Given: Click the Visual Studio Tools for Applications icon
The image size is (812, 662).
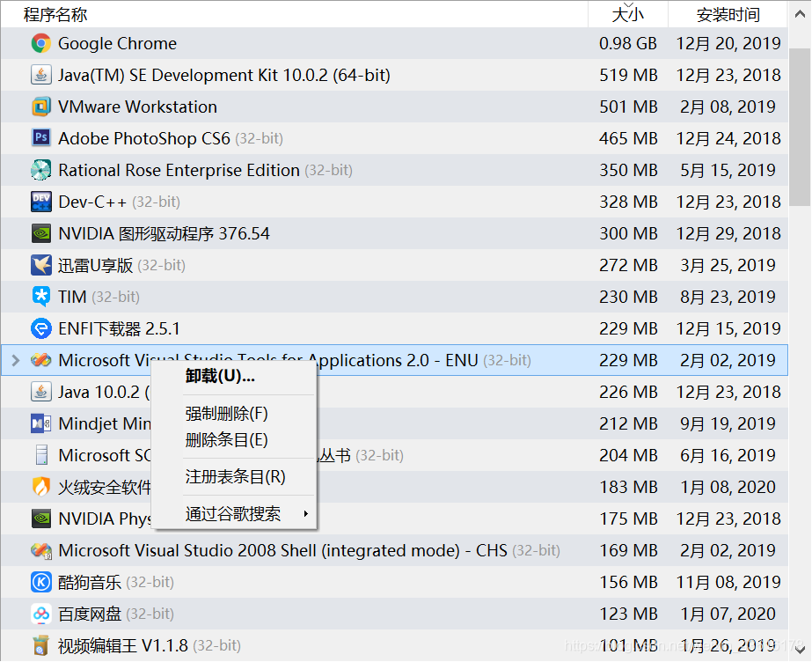Looking at the screenshot, I should 41,360.
